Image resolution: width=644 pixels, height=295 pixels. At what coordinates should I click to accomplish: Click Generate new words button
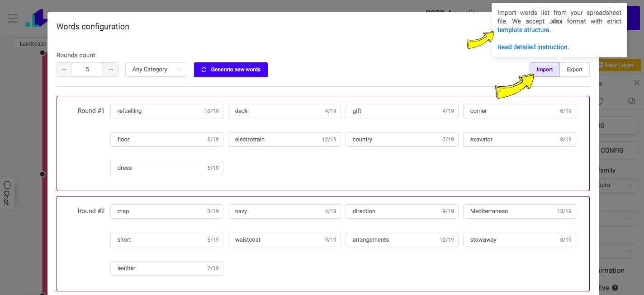[231, 70]
